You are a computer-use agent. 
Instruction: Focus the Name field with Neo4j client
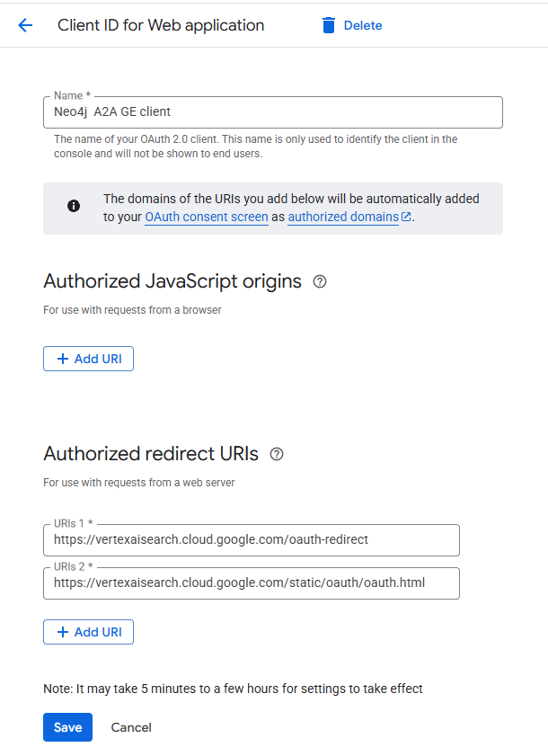[x=272, y=112]
